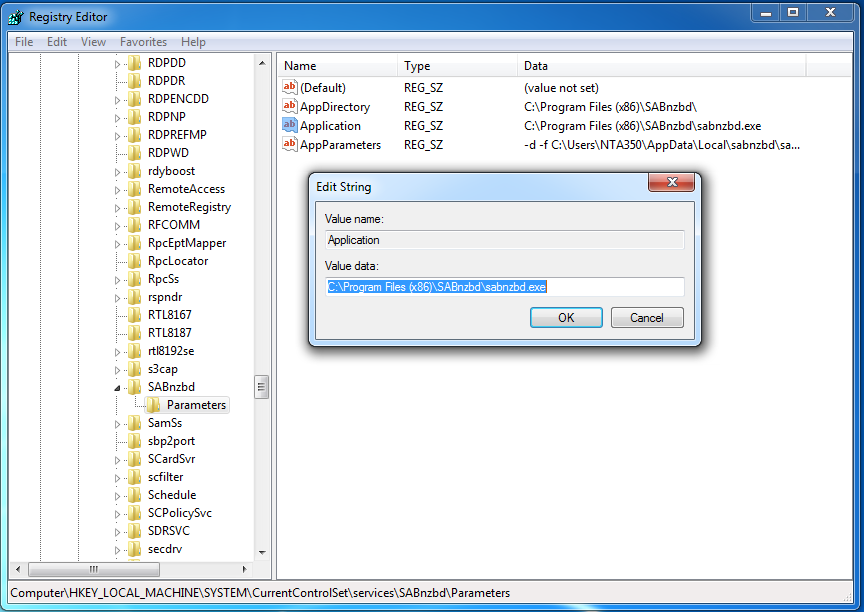Click the AppParameters data '-d -f C:\Users\NTA350...'
The height and width of the screenshot is (612, 864).
click(662, 145)
